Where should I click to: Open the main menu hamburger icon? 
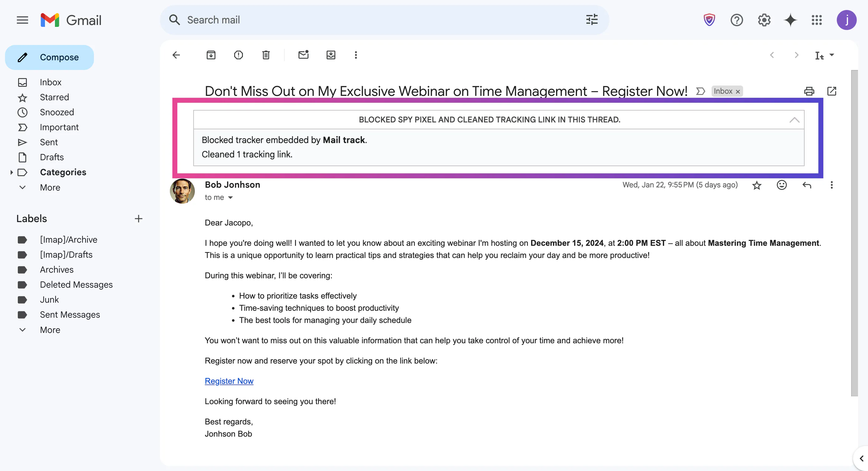[22, 20]
